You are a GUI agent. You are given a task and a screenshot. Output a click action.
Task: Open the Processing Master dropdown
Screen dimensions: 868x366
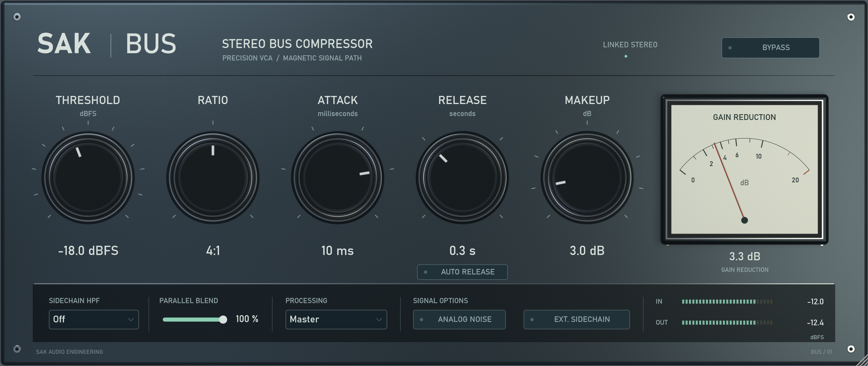336,319
